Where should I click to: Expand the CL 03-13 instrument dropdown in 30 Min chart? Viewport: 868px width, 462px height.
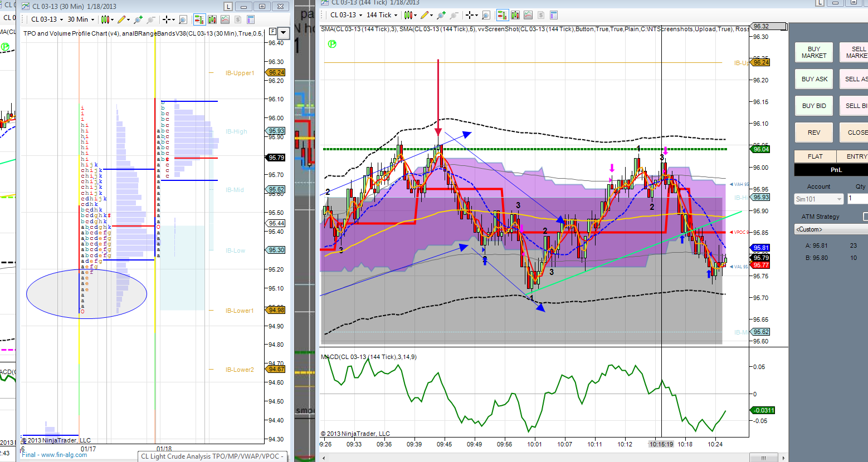[x=47, y=19]
